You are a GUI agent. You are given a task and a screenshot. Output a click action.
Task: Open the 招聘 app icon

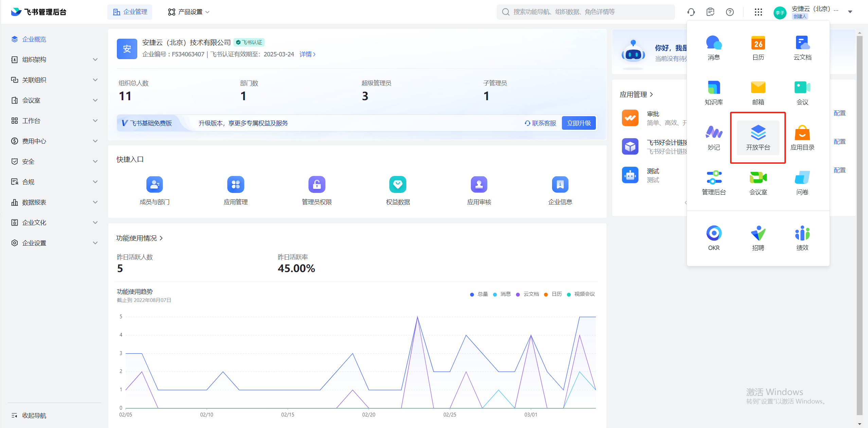[758, 238]
